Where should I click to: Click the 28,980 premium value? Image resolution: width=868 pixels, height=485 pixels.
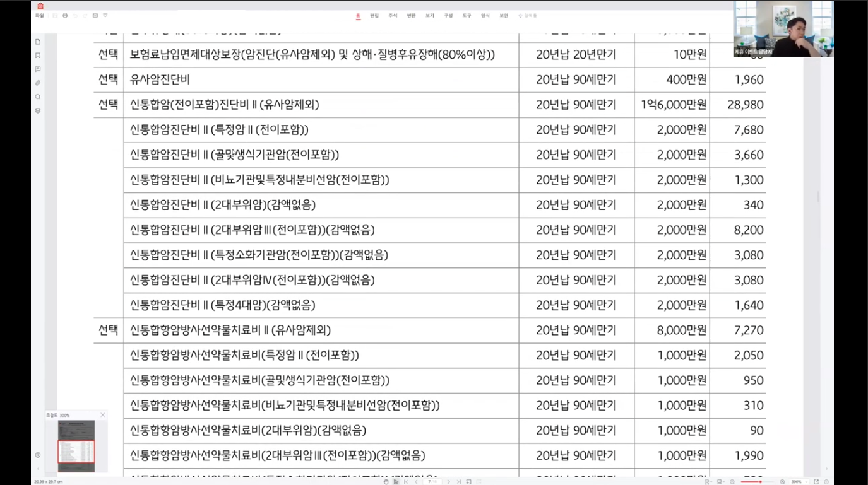coord(746,105)
